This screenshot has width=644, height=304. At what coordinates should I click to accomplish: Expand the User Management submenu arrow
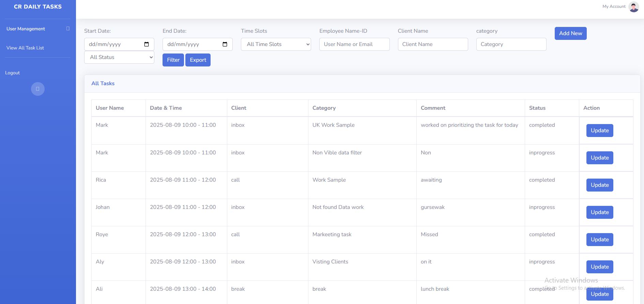[x=68, y=29]
